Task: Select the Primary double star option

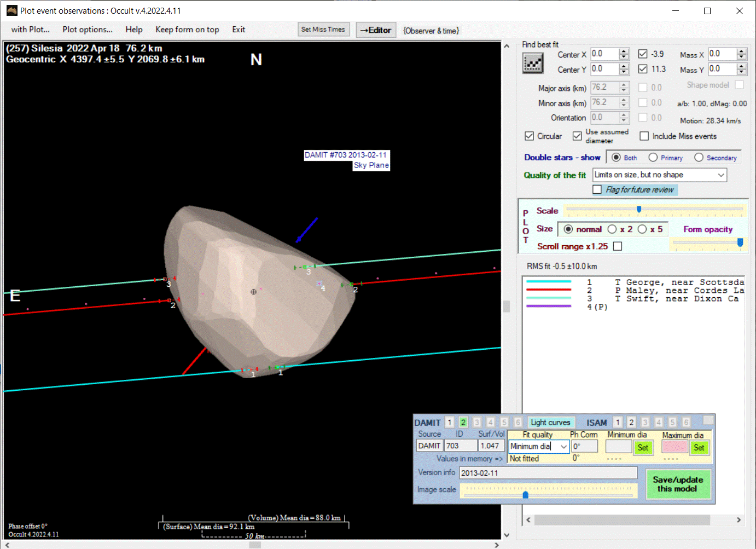Action: pos(653,158)
